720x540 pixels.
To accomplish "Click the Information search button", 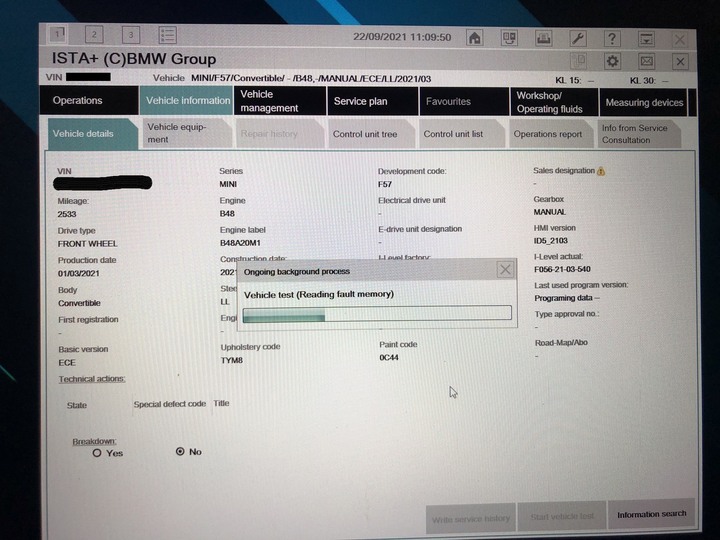I will [651, 514].
